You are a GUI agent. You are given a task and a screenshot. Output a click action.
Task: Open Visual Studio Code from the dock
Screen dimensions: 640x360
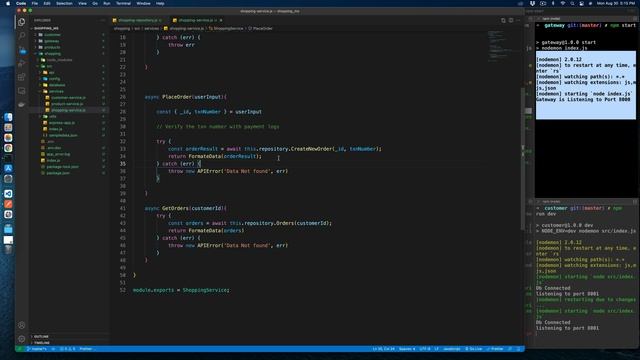pos(8,193)
